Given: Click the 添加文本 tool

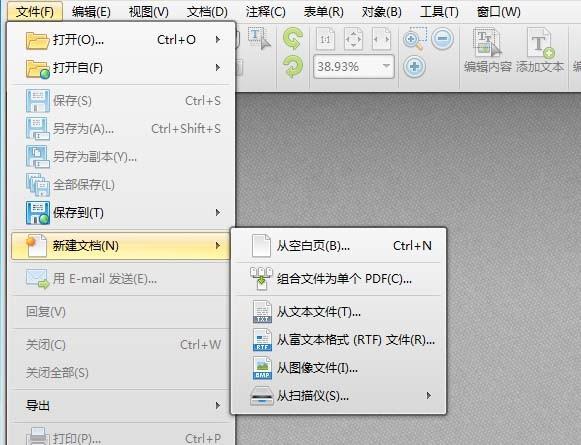Looking at the screenshot, I should pos(540,51).
